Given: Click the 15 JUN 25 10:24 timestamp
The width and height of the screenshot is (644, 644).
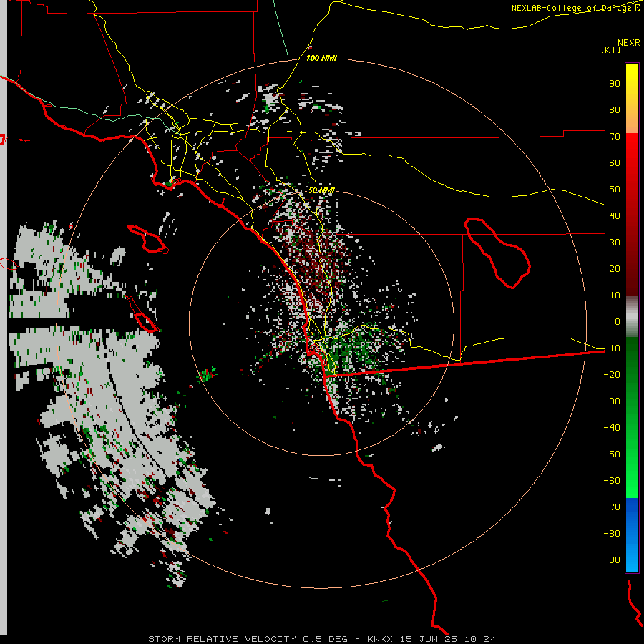Looking at the screenshot, I should (x=448, y=639).
